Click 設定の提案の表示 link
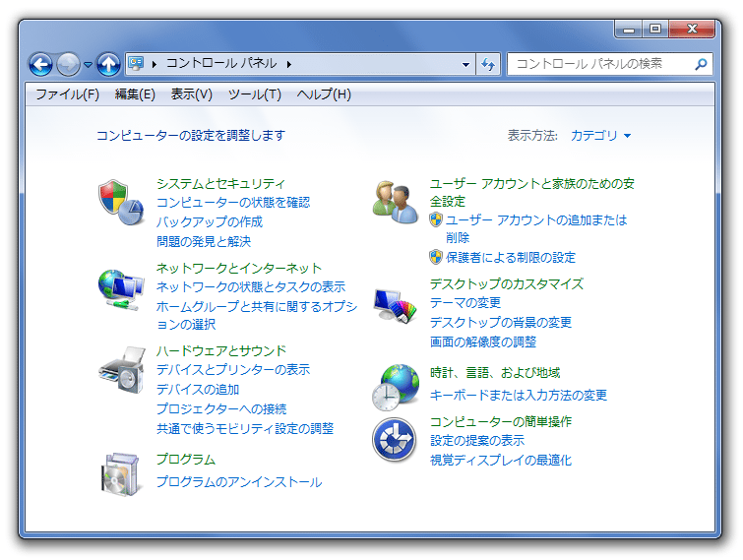 [x=476, y=441]
